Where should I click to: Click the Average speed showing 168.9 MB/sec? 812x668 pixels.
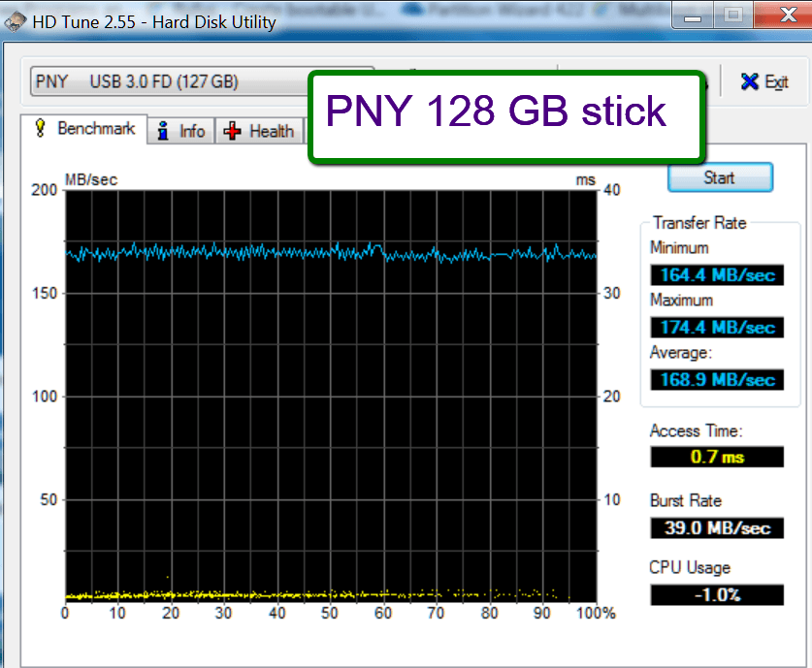[716, 380]
